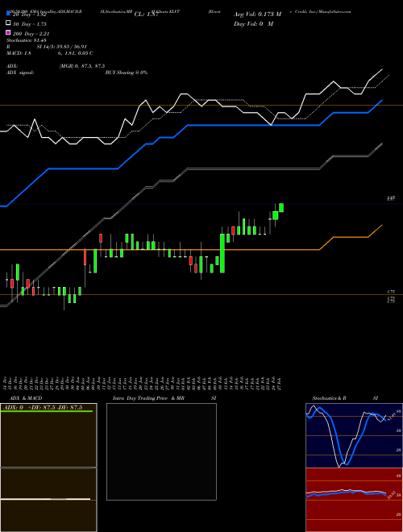Click the white 50 Day legend swatch
The height and width of the screenshot is (532, 403).
point(8,23)
